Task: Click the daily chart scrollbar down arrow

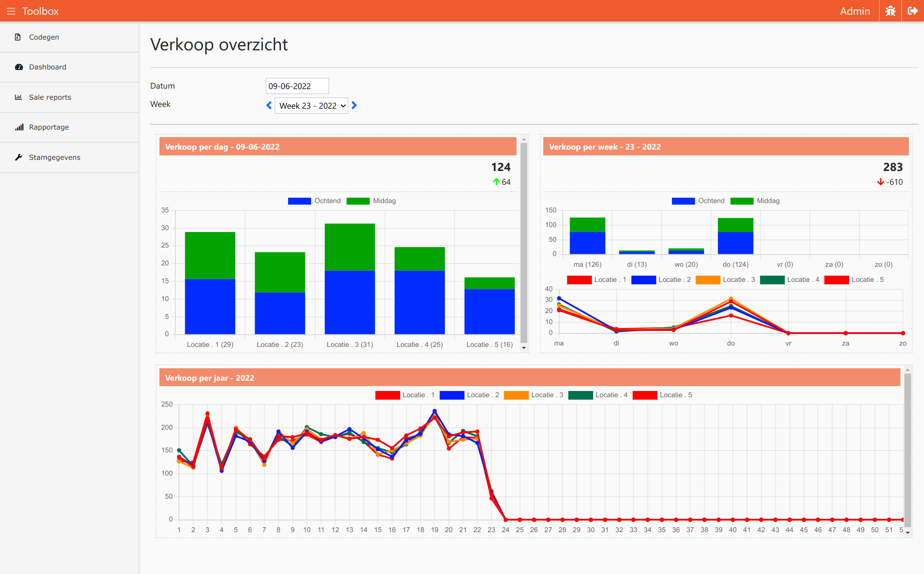Action: [x=524, y=348]
